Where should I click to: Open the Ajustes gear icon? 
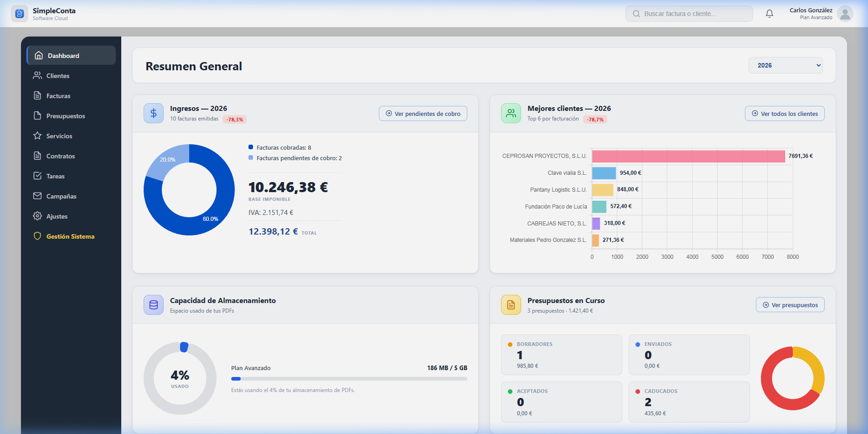point(37,216)
